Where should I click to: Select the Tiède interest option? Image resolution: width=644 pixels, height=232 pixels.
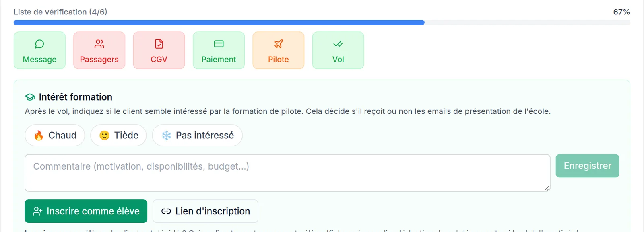(118, 136)
